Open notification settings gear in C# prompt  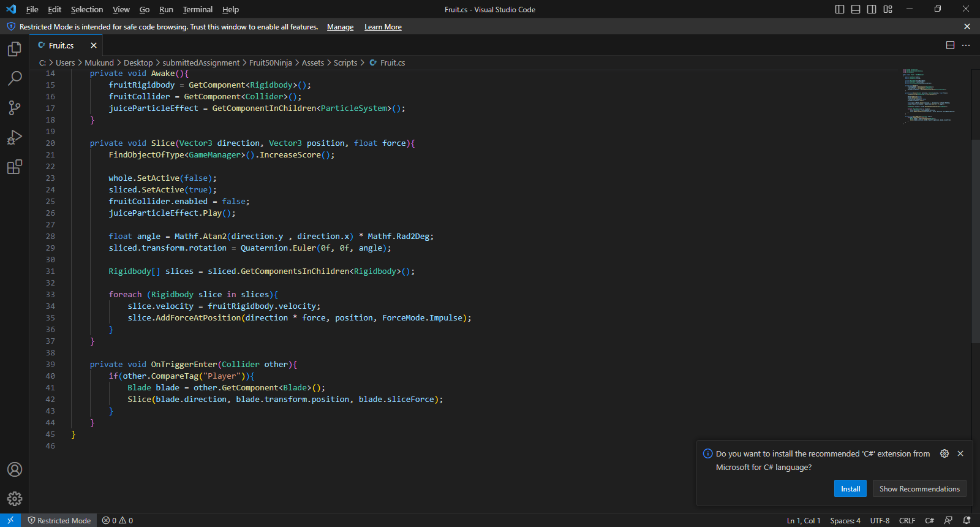[x=944, y=453]
